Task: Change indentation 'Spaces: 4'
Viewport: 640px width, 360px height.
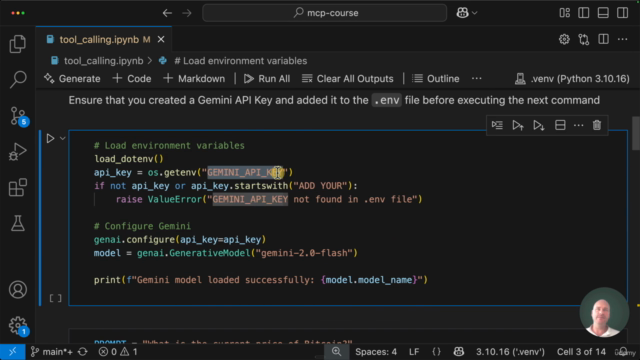Action: point(376,352)
